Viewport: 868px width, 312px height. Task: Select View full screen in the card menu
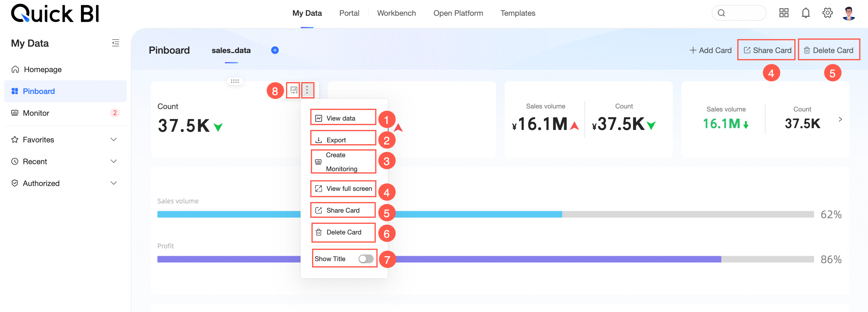(x=343, y=188)
